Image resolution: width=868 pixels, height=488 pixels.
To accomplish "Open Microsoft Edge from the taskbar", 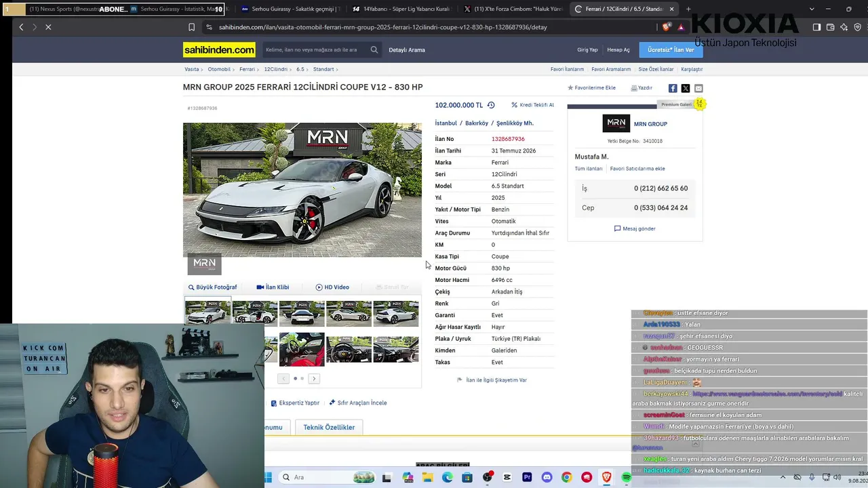I will pos(448,478).
